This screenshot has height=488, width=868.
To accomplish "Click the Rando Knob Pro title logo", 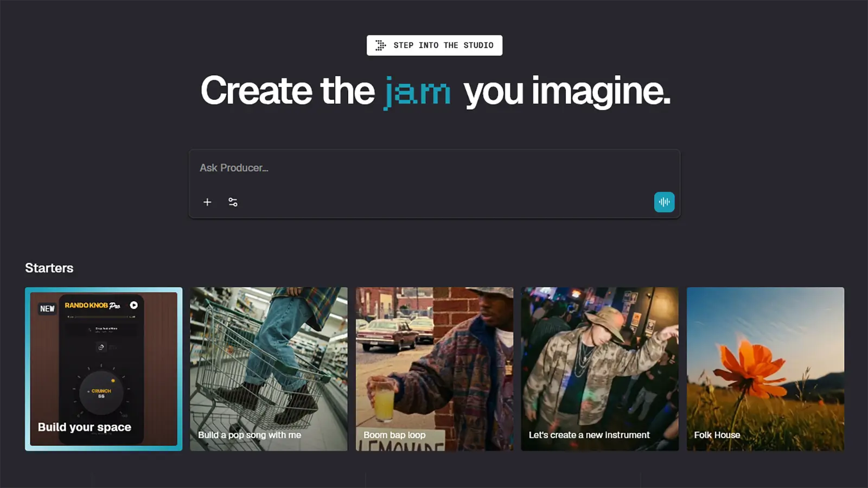I will (92, 305).
